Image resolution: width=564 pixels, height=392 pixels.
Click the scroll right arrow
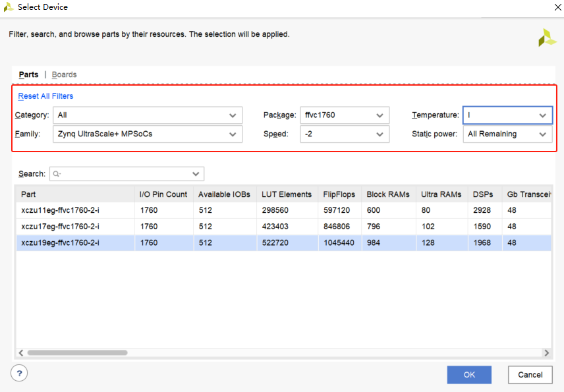click(x=547, y=353)
